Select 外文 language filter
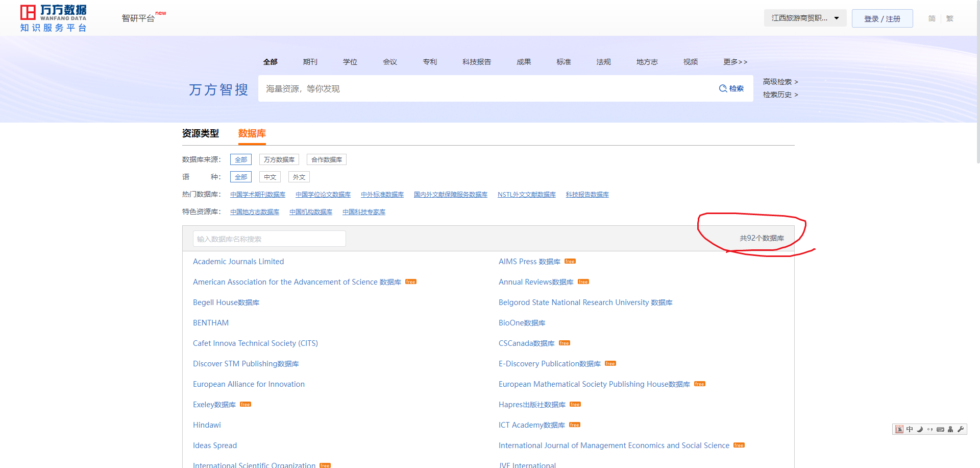The width and height of the screenshot is (980, 468). 299,177
